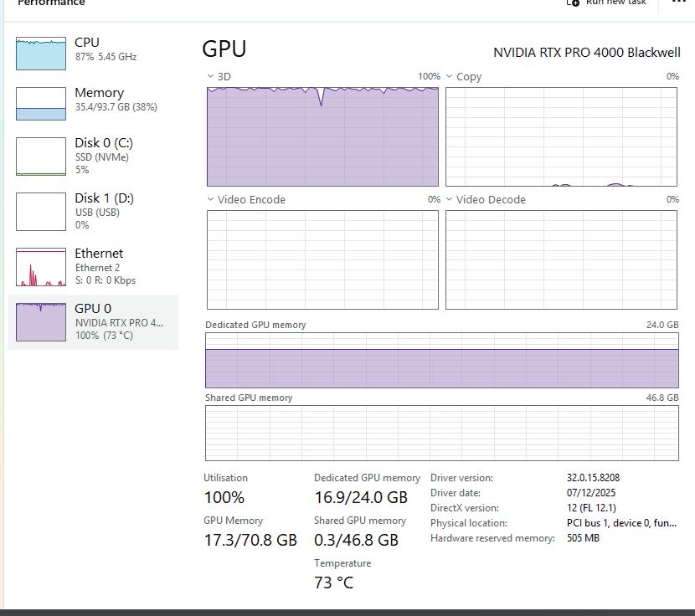Image resolution: width=695 pixels, height=616 pixels.
Task: Click the Run new task icon
Action: click(x=573, y=3)
